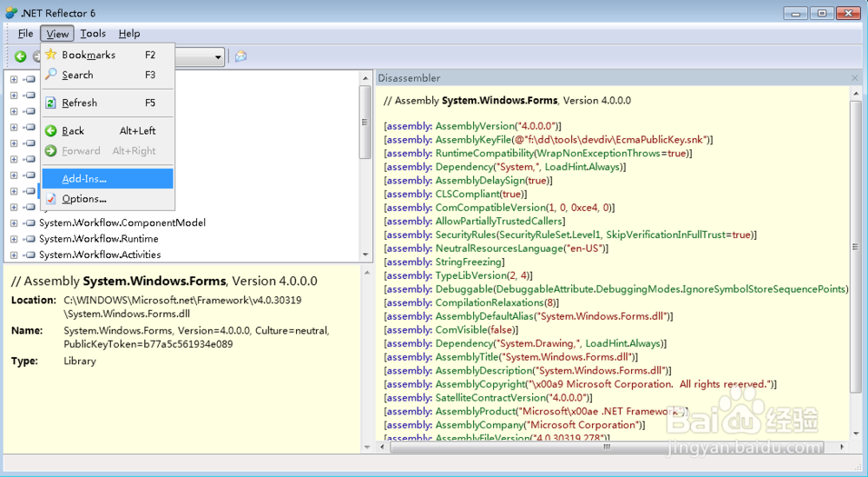Click the SecurityRules attribute line
The image size is (868, 477).
[570, 235]
